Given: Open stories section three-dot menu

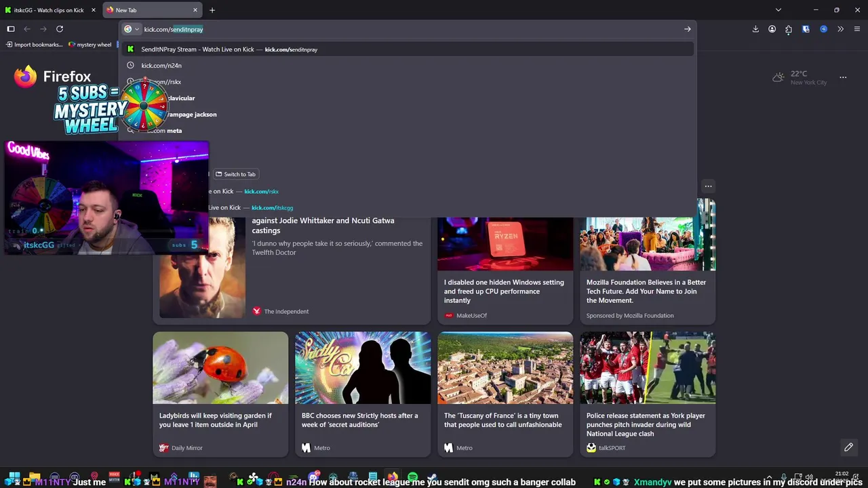Looking at the screenshot, I should (x=708, y=186).
